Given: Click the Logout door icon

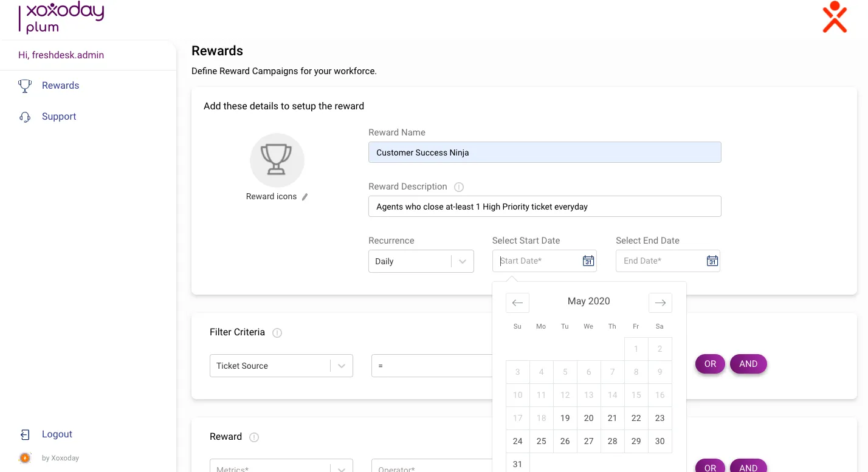Looking at the screenshot, I should pyautogui.click(x=24, y=434).
